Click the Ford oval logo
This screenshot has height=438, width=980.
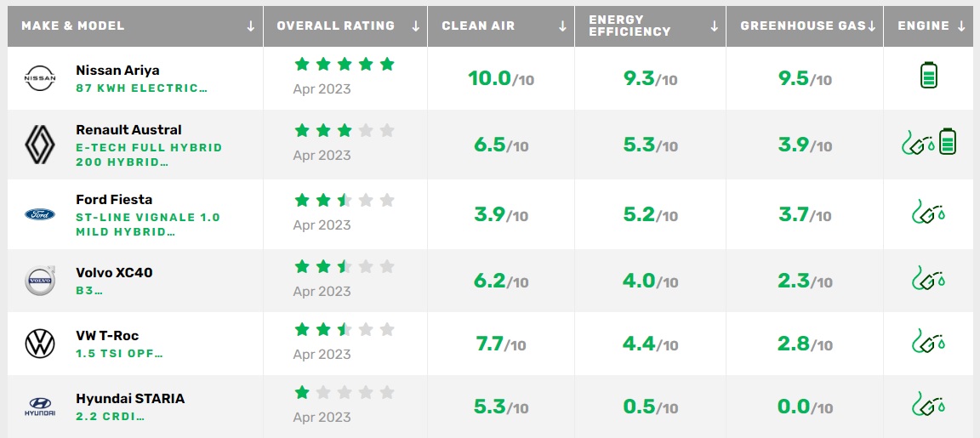39,214
